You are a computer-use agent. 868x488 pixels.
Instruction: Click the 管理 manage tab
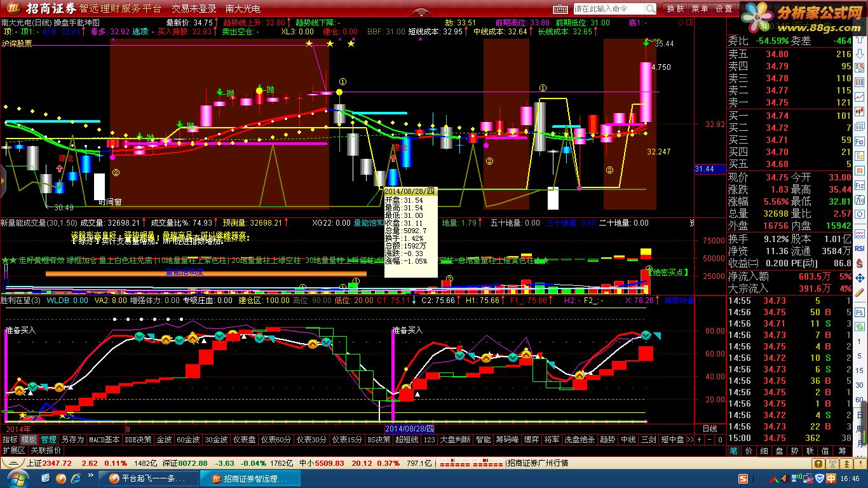[49, 440]
